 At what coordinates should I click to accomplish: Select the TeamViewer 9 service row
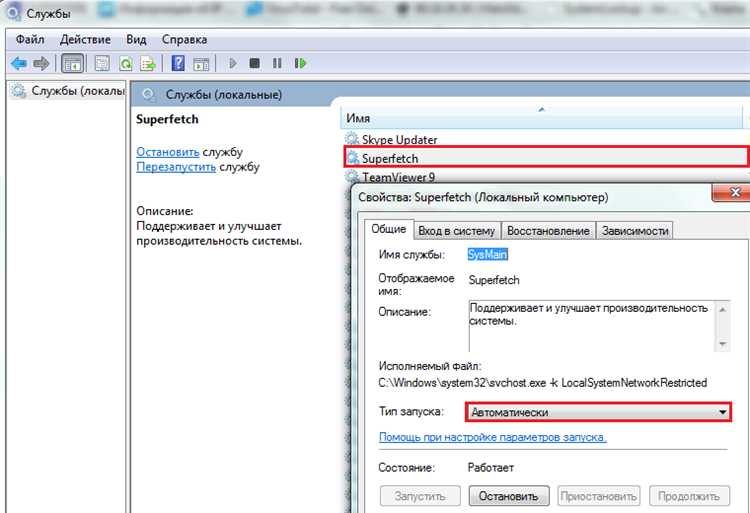[x=545, y=177]
